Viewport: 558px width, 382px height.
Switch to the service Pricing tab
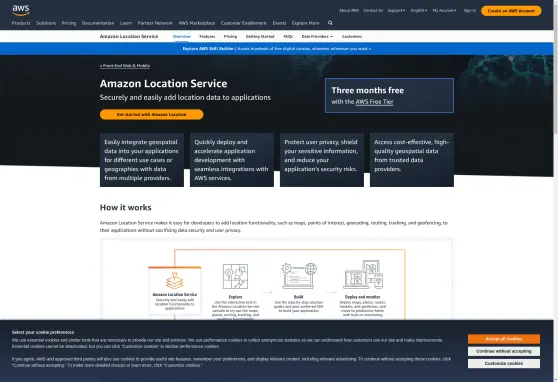tap(230, 36)
